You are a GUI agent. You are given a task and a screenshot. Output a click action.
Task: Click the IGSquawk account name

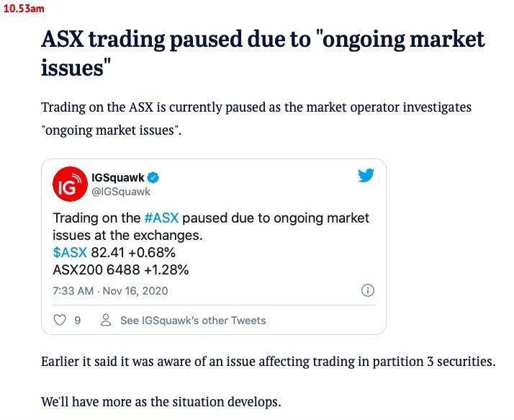[x=118, y=178]
